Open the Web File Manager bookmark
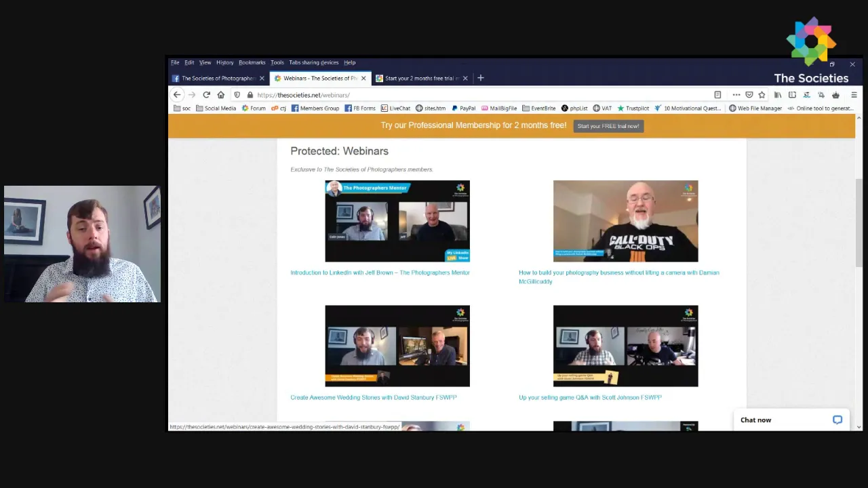Screen dimensions: 868x488 coord(755,108)
